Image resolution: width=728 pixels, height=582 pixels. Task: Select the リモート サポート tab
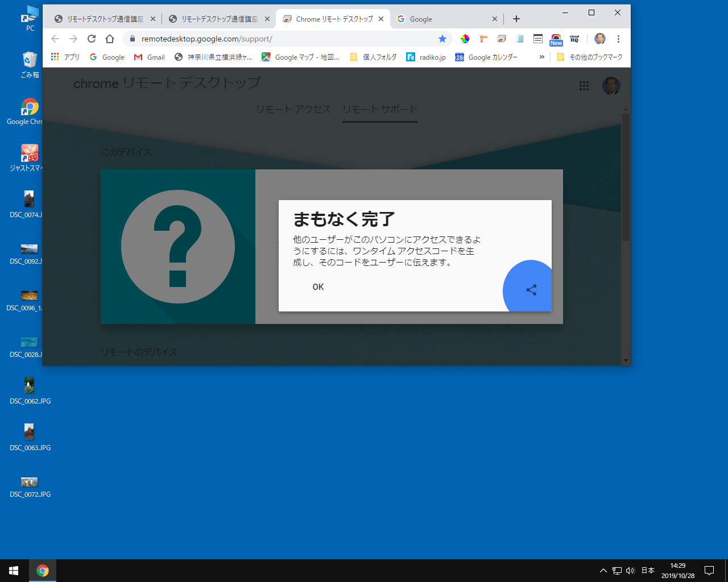[380, 109]
